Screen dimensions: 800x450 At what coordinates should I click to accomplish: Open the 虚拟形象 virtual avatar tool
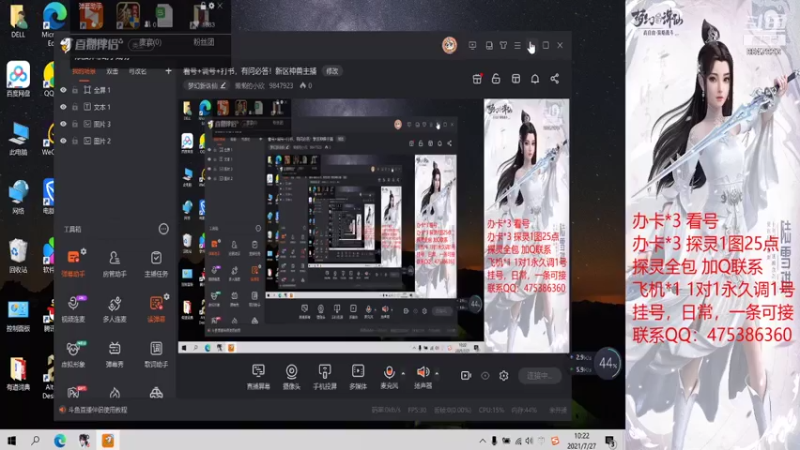73,353
